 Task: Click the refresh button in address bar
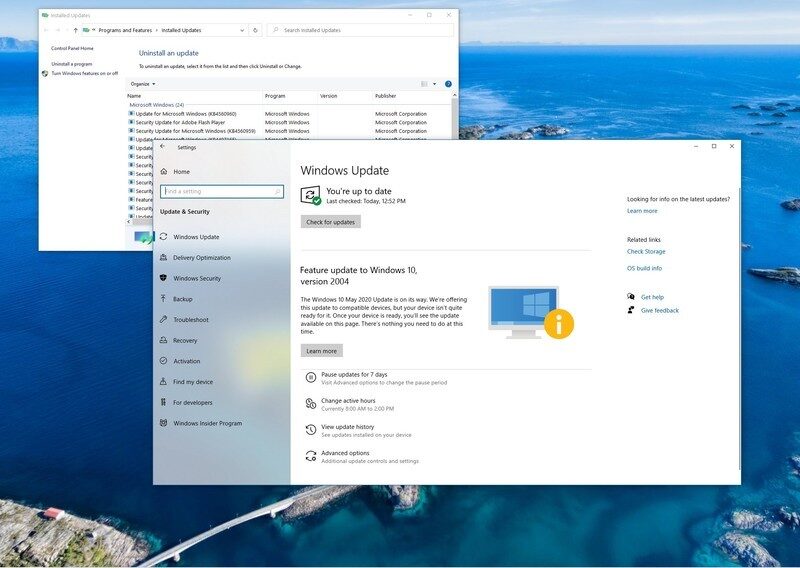pyautogui.click(x=255, y=30)
